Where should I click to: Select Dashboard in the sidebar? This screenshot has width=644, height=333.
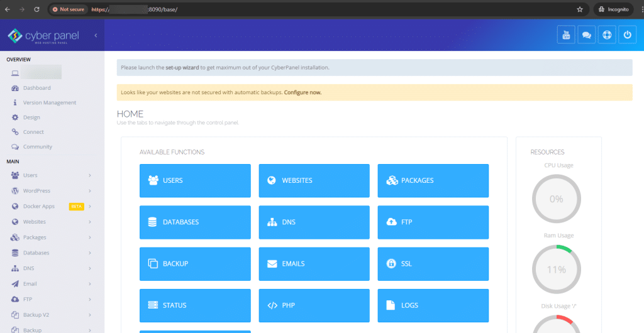36,88
